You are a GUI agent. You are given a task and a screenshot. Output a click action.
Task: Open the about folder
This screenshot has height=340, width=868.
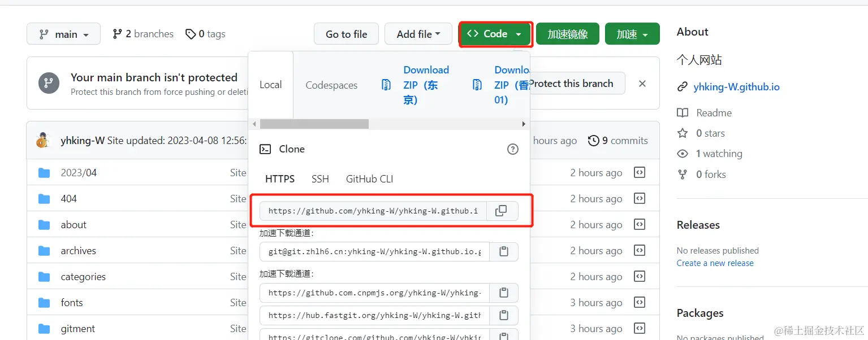point(74,225)
